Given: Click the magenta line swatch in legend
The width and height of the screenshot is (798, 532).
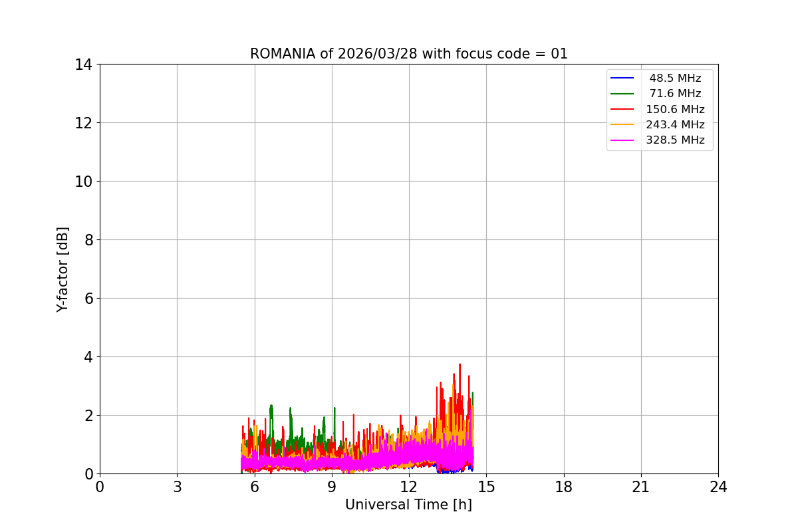Looking at the screenshot, I should [622, 140].
